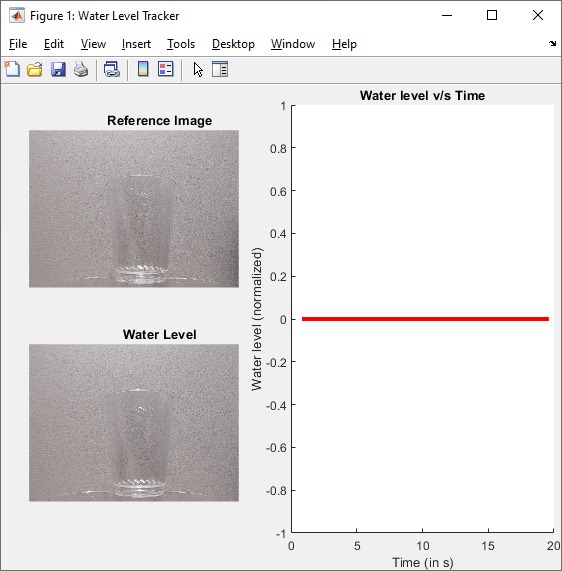Open the Help menu
Screen dimensions: 562x571
point(344,44)
